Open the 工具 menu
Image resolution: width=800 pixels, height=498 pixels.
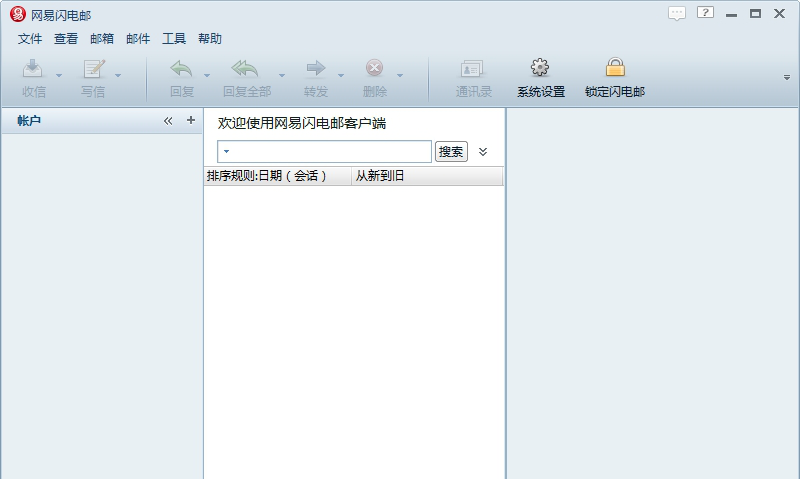point(174,39)
